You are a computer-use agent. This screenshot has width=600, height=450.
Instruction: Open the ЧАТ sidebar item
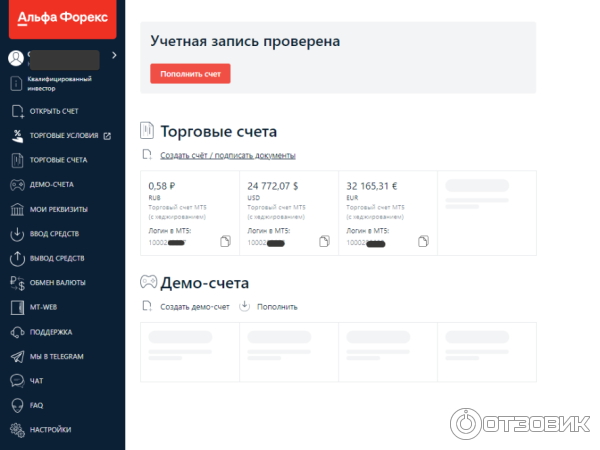tap(37, 380)
